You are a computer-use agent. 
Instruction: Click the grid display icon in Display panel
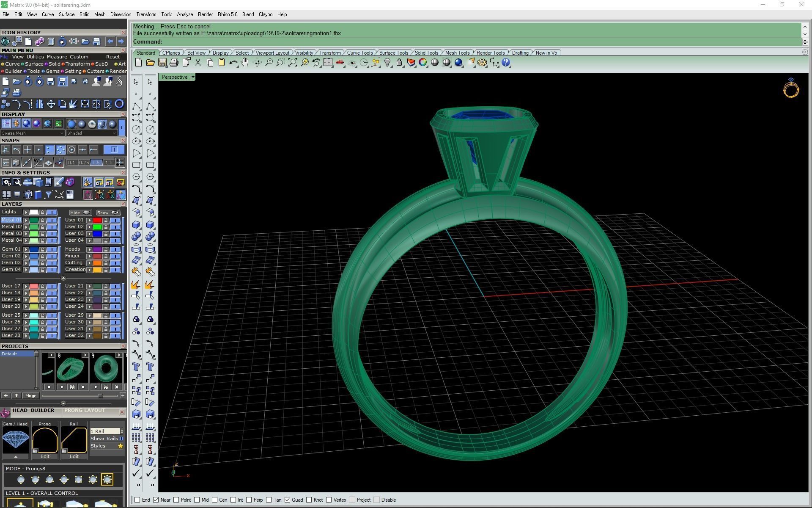[6, 124]
